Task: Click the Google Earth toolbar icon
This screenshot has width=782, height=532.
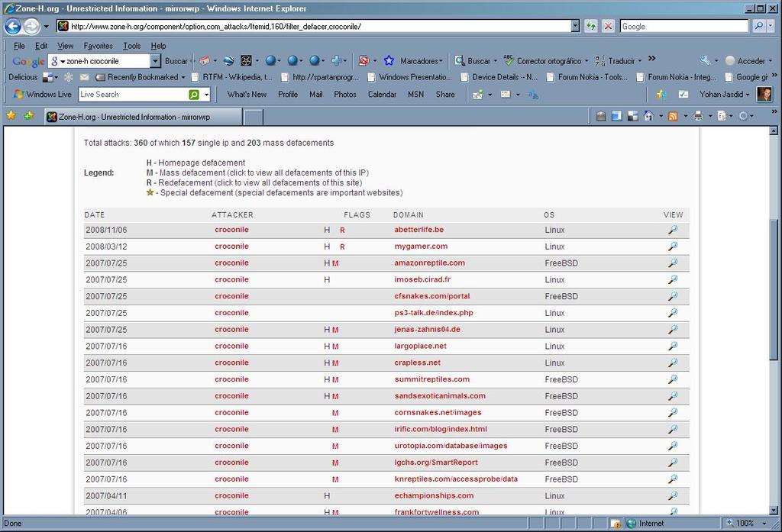Action: click(228, 61)
